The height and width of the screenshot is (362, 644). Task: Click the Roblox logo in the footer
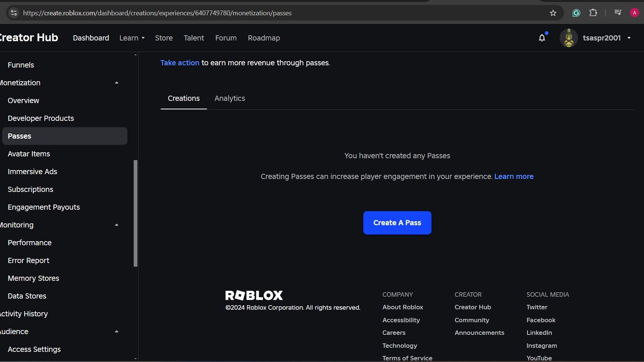254,295
